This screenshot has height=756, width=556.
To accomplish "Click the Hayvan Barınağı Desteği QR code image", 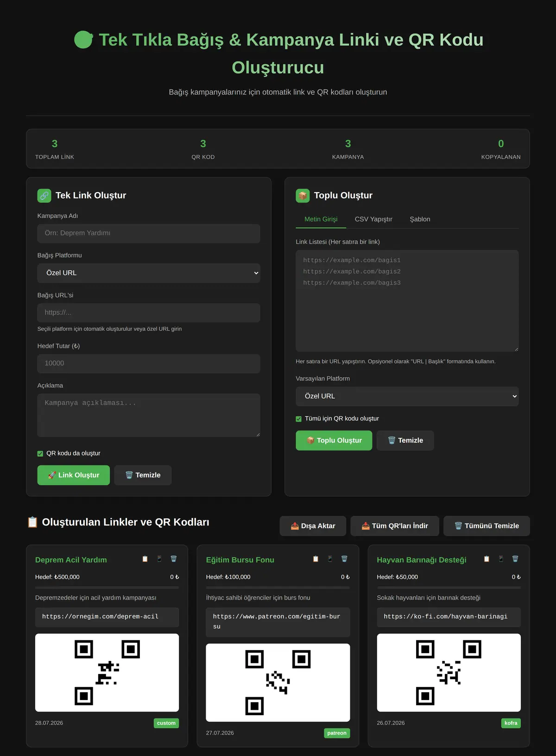I will click(x=449, y=673).
